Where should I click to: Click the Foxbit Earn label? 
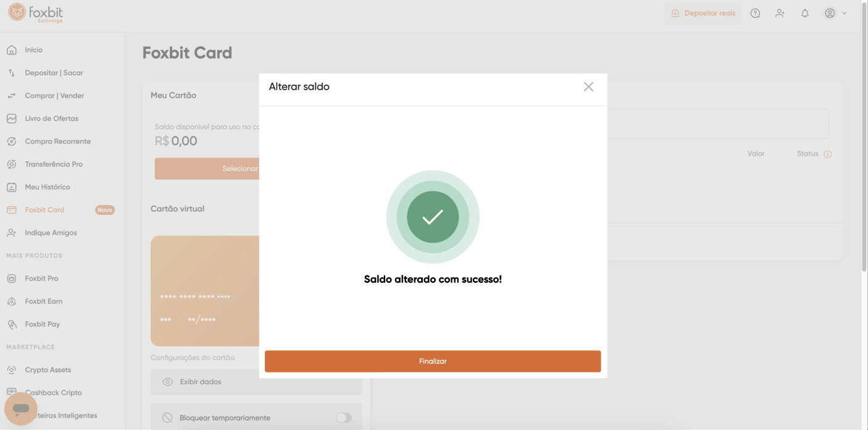(x=44, y=301)
